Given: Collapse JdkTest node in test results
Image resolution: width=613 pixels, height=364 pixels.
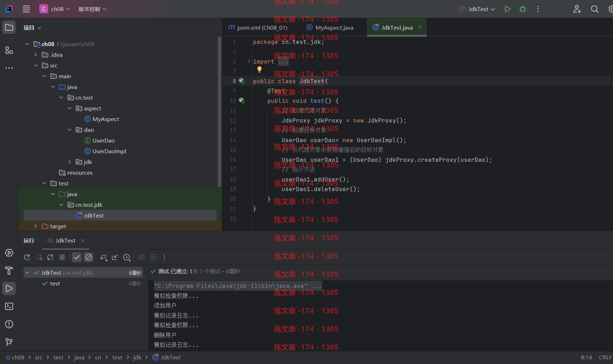Looking at the screenshot, I should point(27,273).
